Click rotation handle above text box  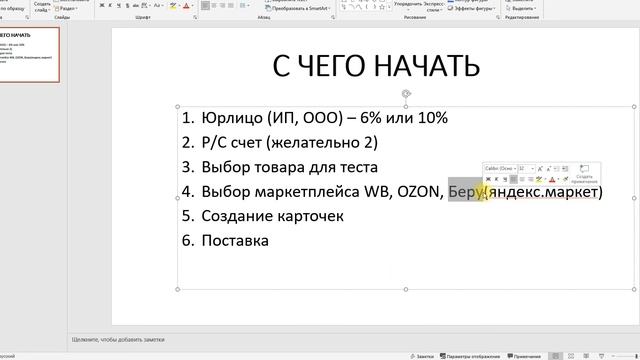[x=406, y=94]
